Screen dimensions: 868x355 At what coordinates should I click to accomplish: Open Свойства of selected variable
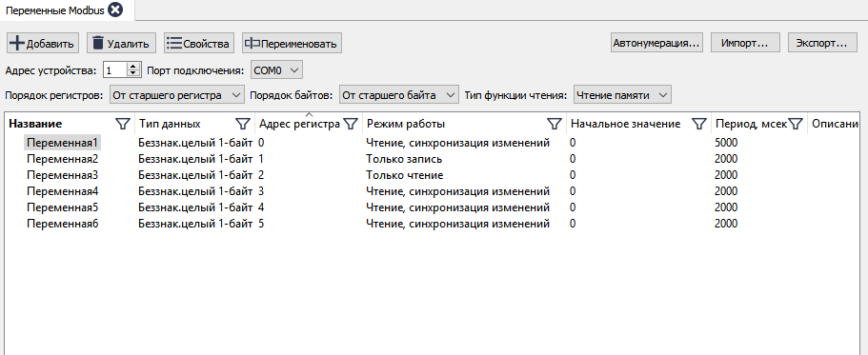point(199,43)
